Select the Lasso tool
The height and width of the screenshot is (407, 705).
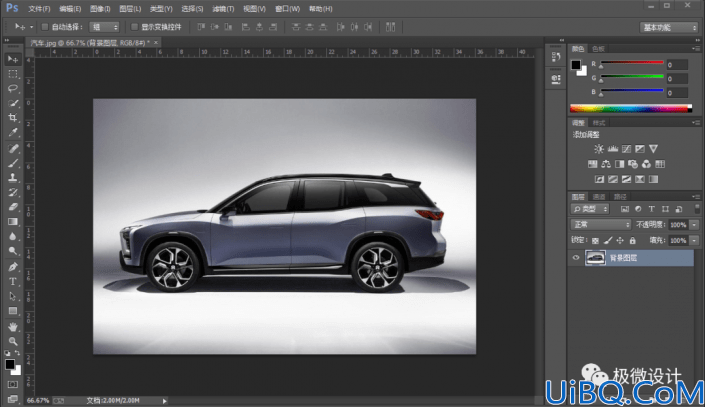(13, 88)
